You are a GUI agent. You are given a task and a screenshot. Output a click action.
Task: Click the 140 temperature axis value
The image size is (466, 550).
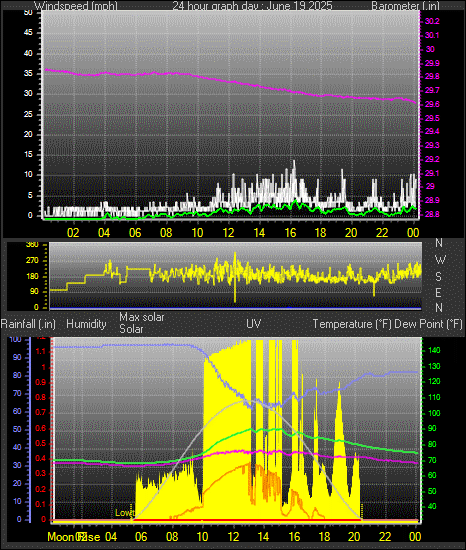coord(434,350)
